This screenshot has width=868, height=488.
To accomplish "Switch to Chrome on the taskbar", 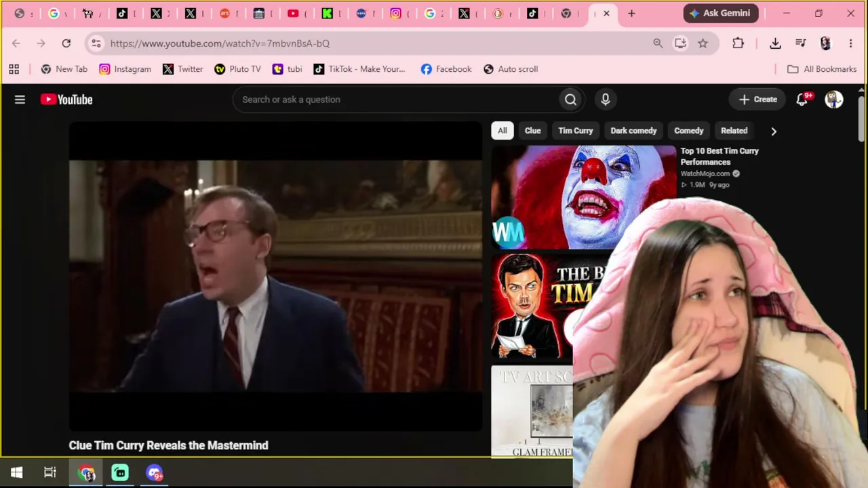I will 87,473.
